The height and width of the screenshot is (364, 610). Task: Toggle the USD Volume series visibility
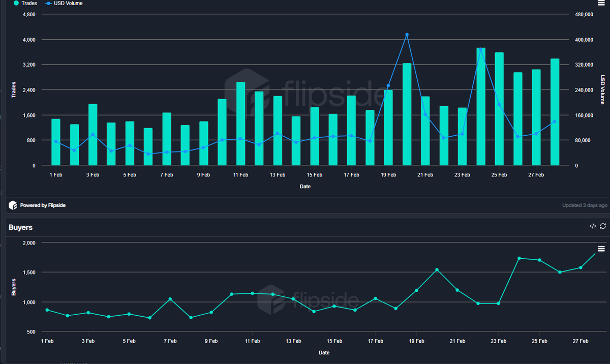pos(64,3)
